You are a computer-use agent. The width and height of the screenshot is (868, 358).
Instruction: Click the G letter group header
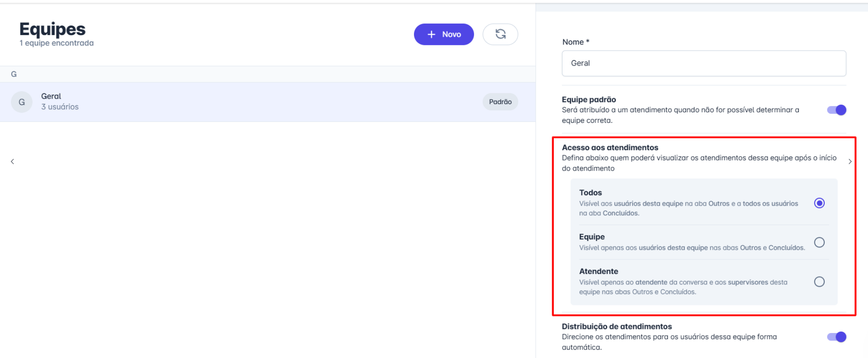coord(14,74)
